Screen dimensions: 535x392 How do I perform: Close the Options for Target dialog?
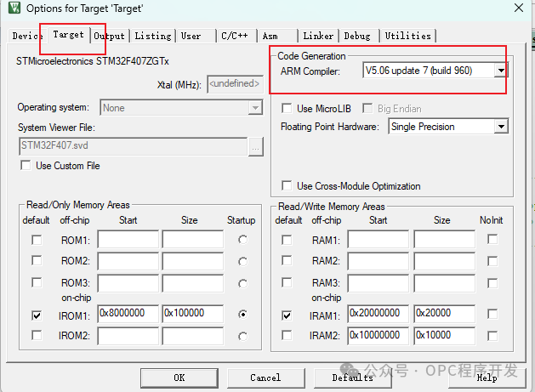pos(519,8)
